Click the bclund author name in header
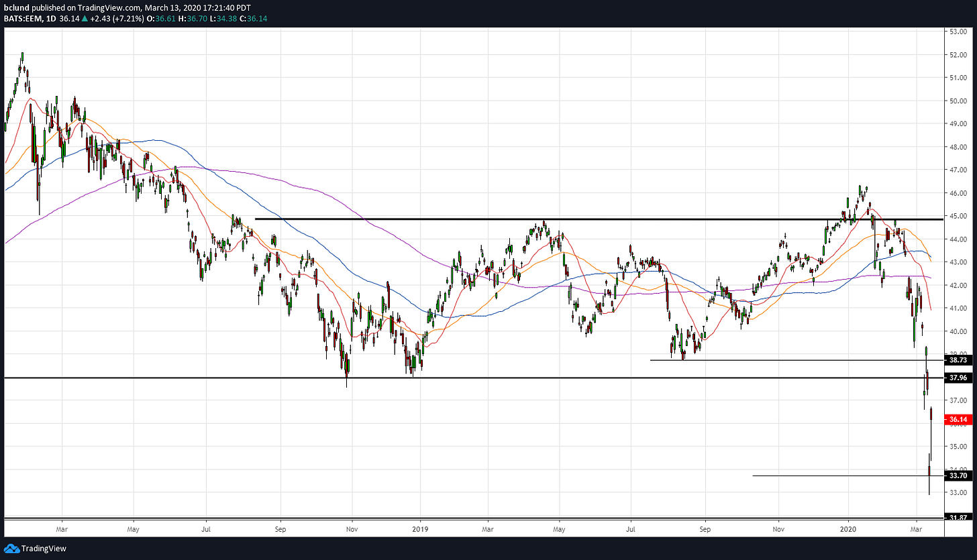 pyautogui.click(x=16, y=7)
